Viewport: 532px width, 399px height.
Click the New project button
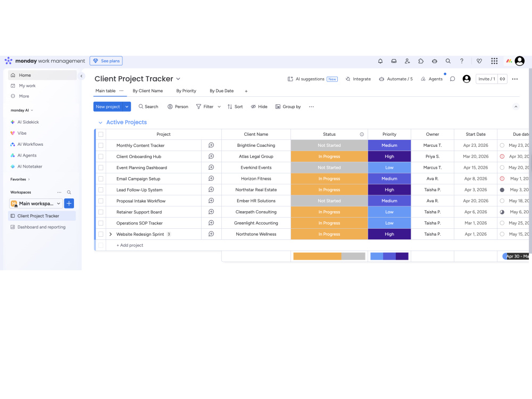pyautogui.click(x=108, y=107)
